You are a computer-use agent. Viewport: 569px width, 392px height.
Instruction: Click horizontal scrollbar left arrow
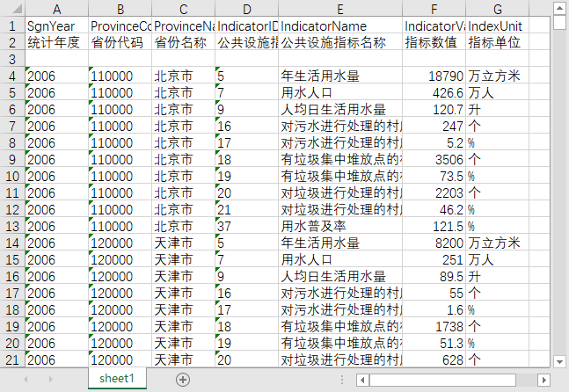pos(362,380)
